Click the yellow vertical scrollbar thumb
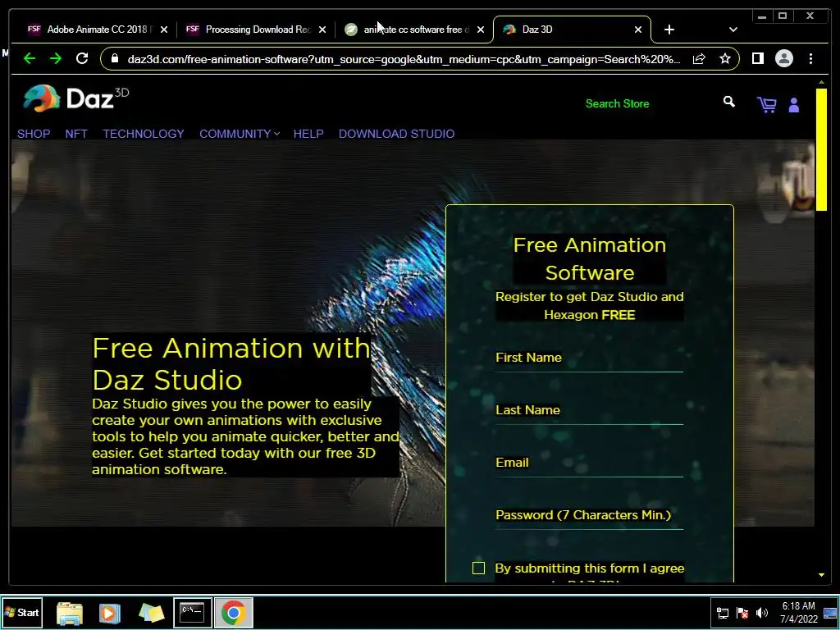 point(820,149)
